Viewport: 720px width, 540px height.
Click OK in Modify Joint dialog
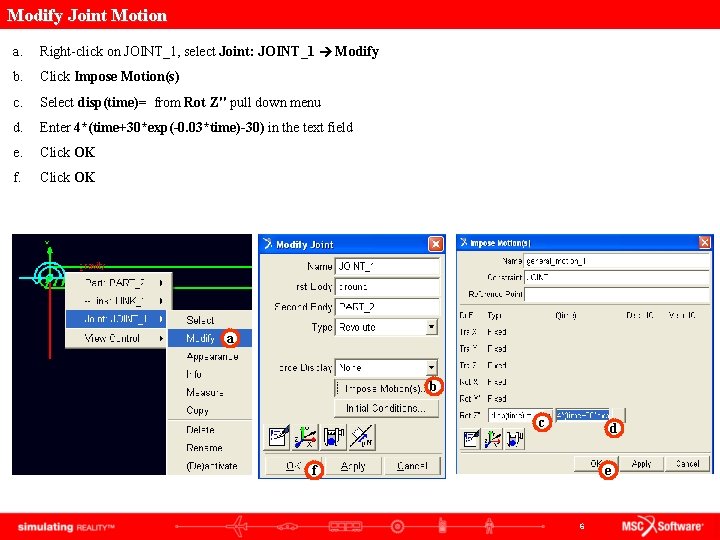click(x=294, y=466)
